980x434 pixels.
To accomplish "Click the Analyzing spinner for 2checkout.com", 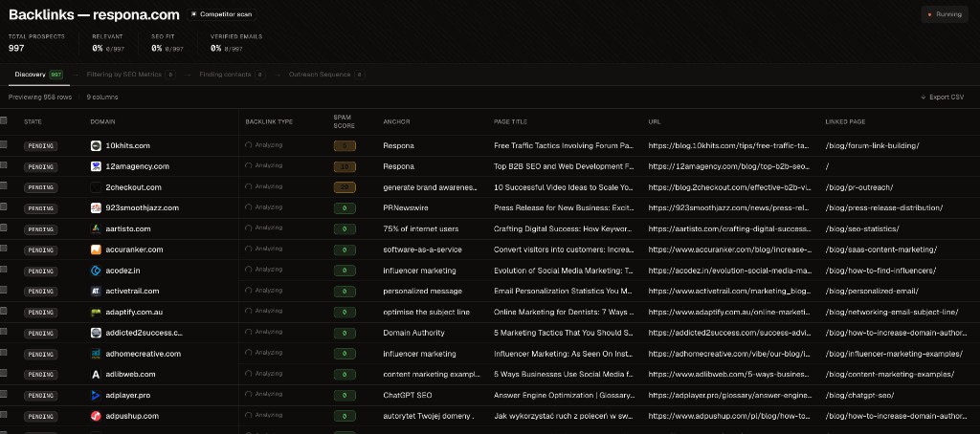I will [x=249, y=186].
